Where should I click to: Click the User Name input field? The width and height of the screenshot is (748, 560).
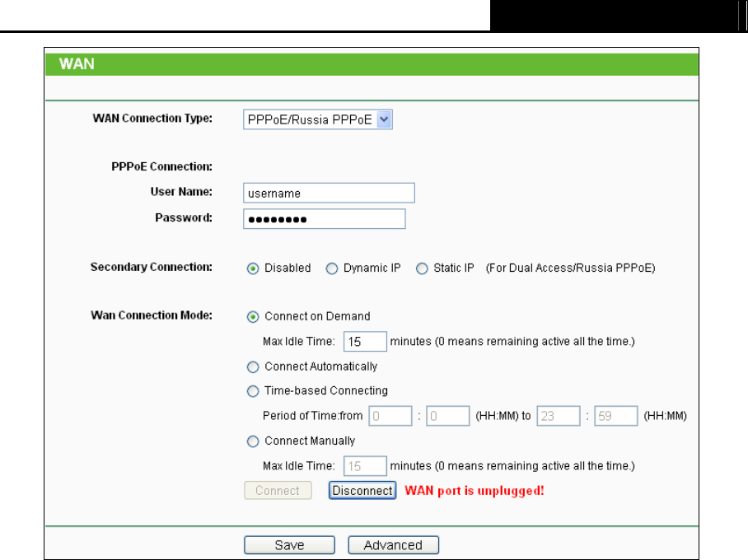329,193
